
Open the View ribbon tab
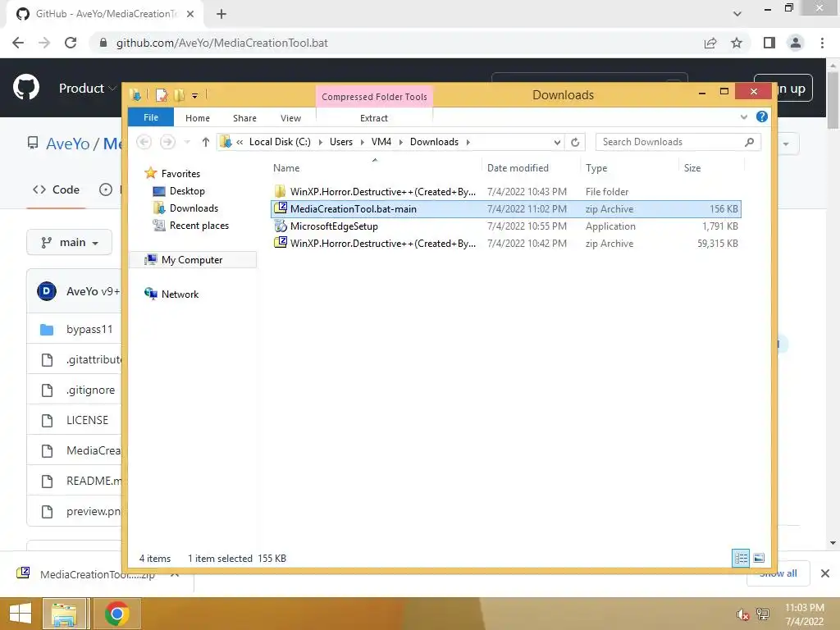290,118
